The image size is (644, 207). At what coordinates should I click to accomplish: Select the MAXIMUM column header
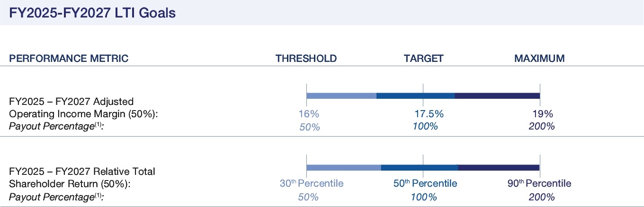(x=539, y=59)
